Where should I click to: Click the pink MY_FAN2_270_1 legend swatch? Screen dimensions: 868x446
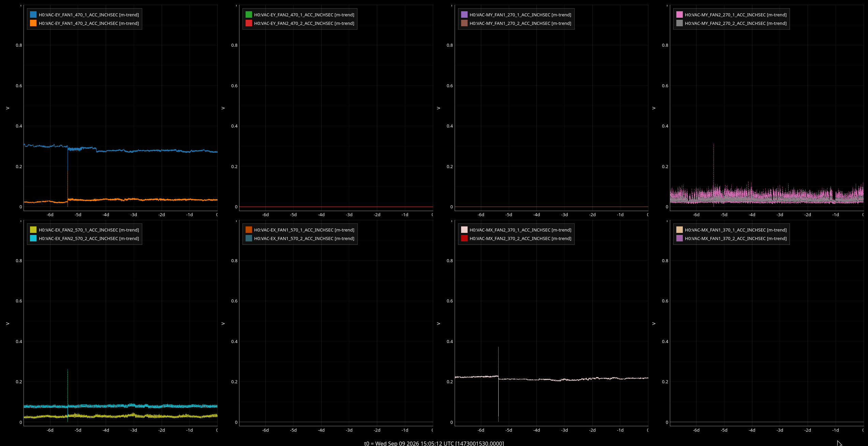click(679, 15)
